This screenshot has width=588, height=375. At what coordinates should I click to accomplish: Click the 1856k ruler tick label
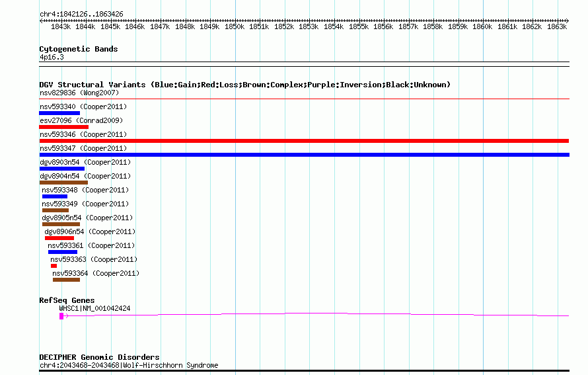[x=383, y=26]
